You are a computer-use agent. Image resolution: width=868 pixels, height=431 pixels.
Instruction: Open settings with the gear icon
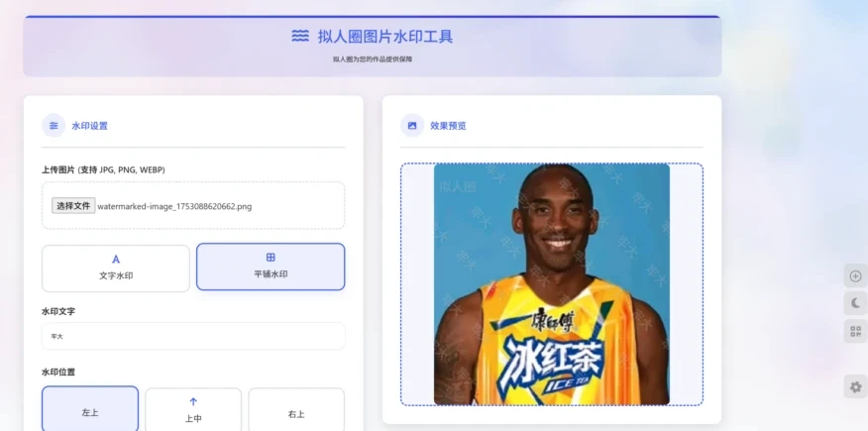click(855, 386)
